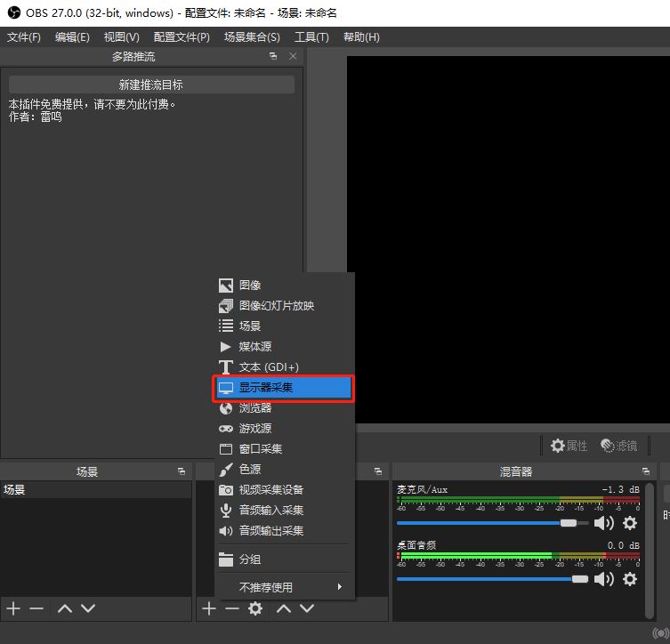The height and width of the screenshot is (644, 670).
Task: Click the 文本 (GDI+) letter T icon
Action: coord(226,366)
